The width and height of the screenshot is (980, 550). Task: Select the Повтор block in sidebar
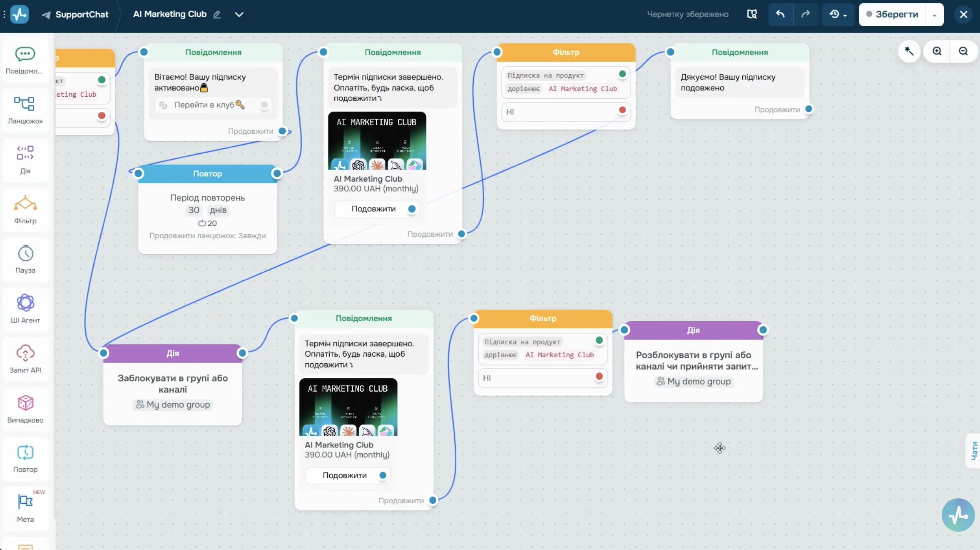(25, 459)
